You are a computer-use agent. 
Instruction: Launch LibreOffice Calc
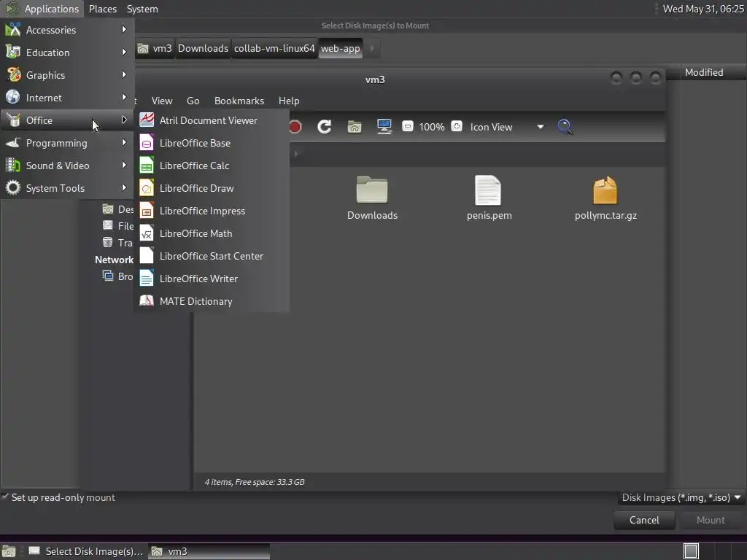(x=212, y=166)
